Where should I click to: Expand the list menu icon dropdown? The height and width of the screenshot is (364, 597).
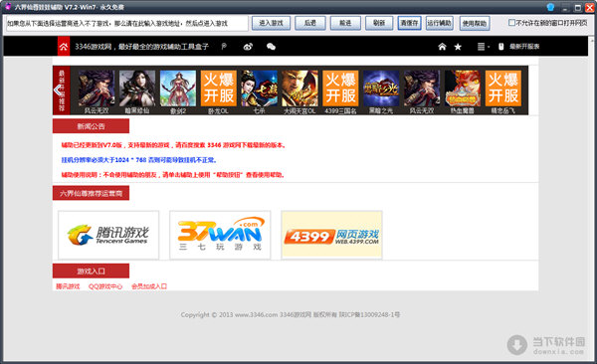[483, 47]
